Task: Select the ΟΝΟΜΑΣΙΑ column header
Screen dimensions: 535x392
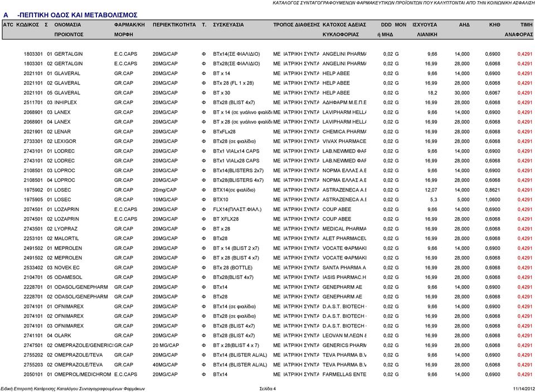Action: [67, 25]
